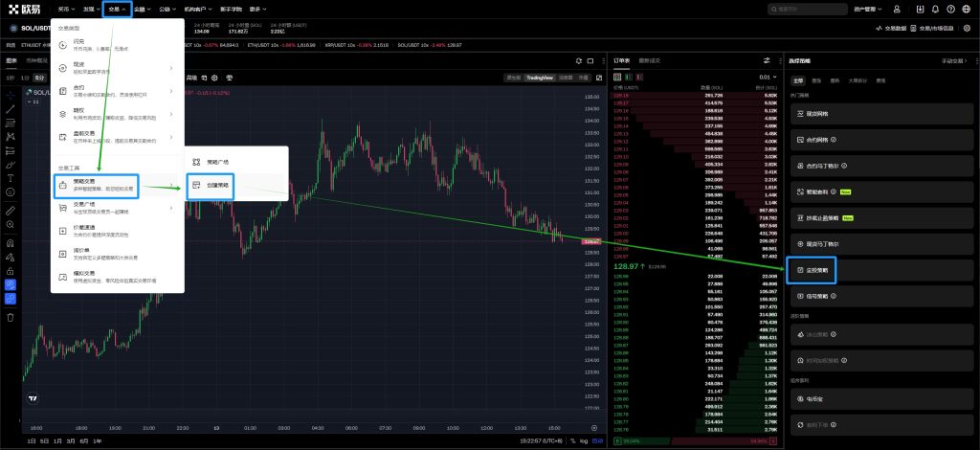Image resolution: width=980 pixels, height=450 pixels.
Task: Click ask price row 129.18 in order book
Action: (x=695, y=95)
